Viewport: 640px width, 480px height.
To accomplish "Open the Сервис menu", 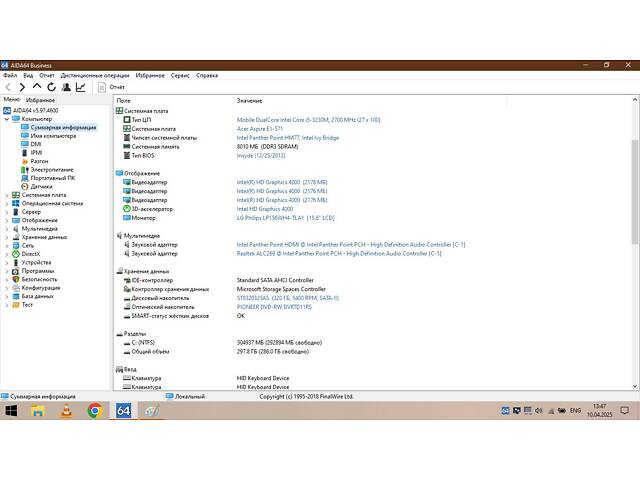I will 180,76.
